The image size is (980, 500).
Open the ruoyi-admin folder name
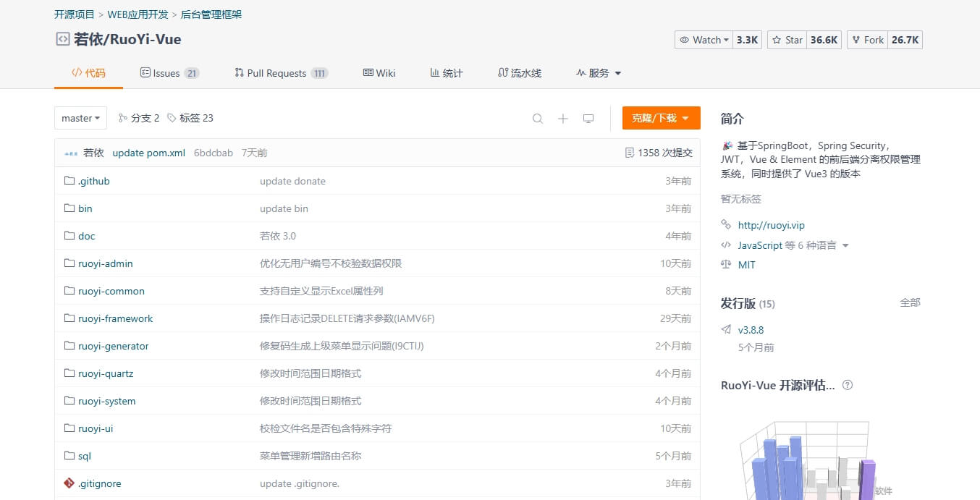click(x=106, y=263)
